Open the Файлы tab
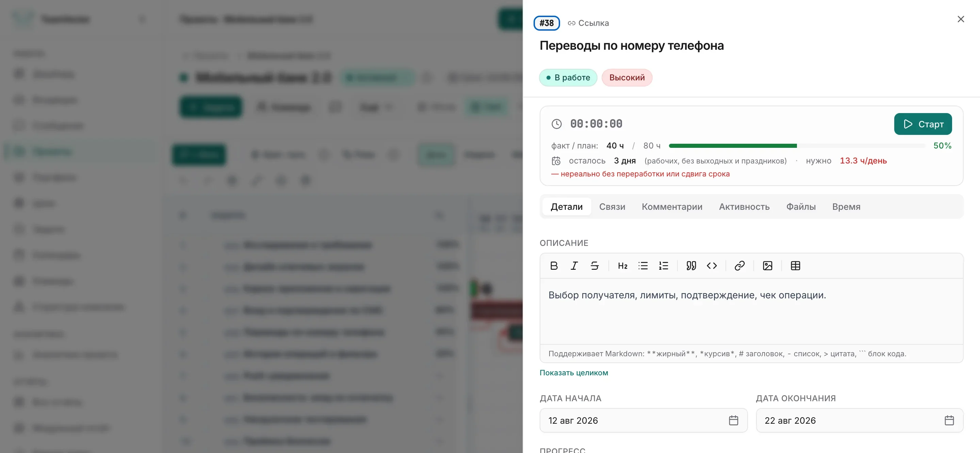This screenshot has height=453, width=980. (x=801, y=207)
